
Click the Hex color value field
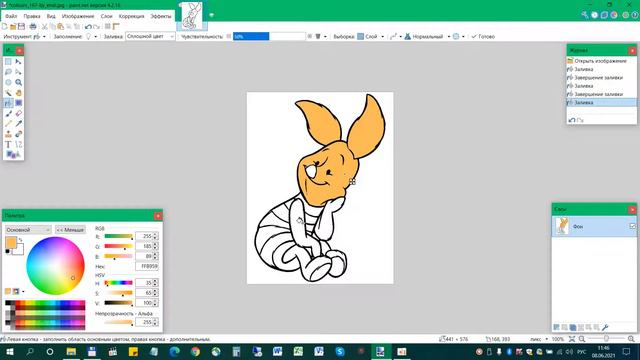[147, 266]
